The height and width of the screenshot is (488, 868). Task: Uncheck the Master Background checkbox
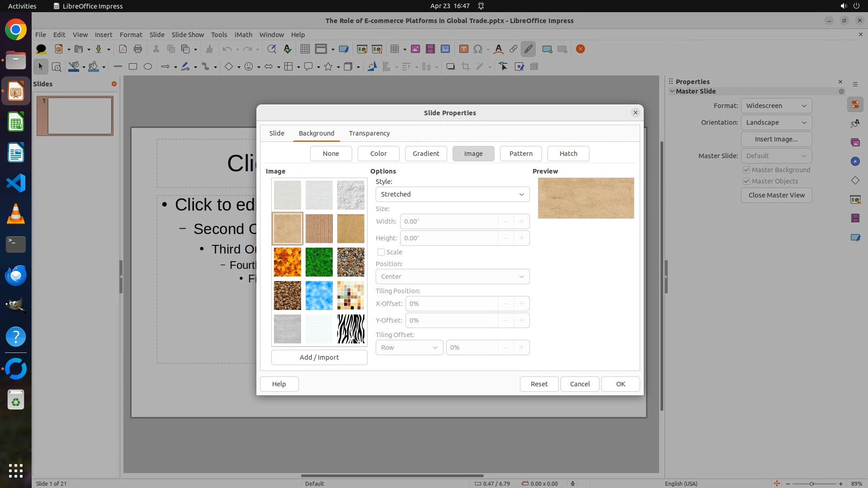tap(746, 170)
